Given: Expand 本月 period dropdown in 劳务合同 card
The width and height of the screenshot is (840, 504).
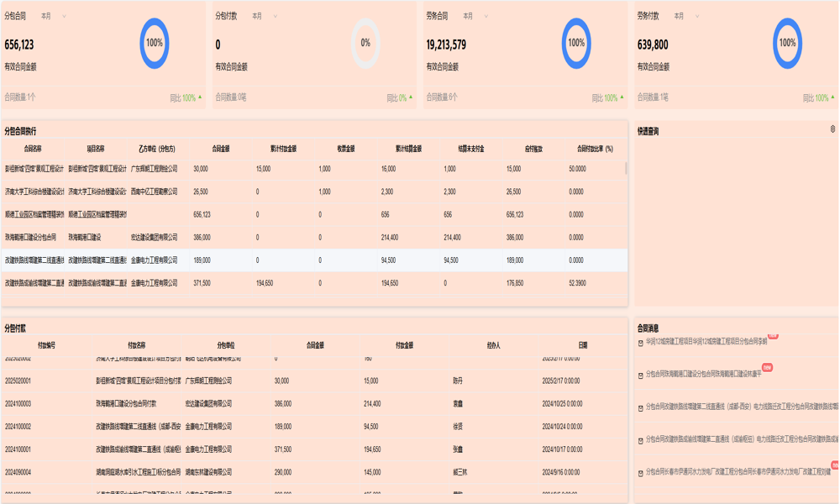Looking at the screenshot, I should tap(475, 16).
